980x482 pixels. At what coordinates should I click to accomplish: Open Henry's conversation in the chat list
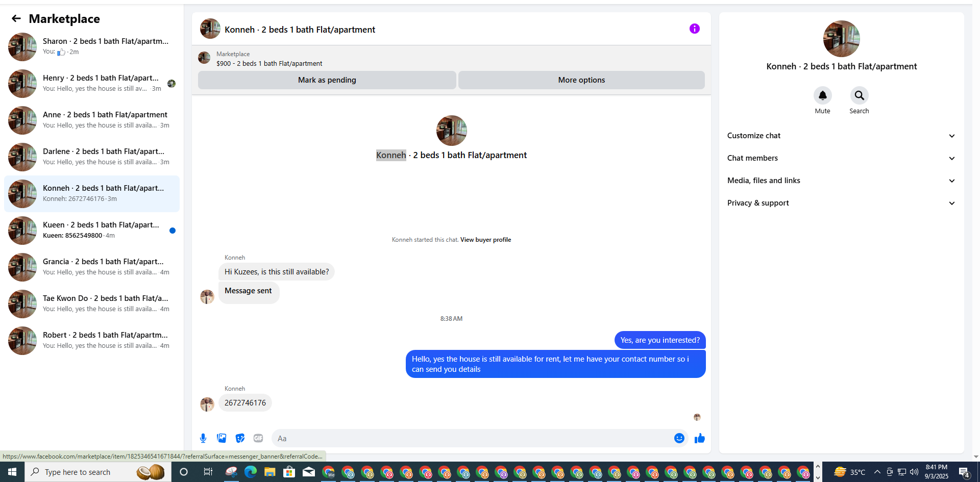tap(92, 84)
